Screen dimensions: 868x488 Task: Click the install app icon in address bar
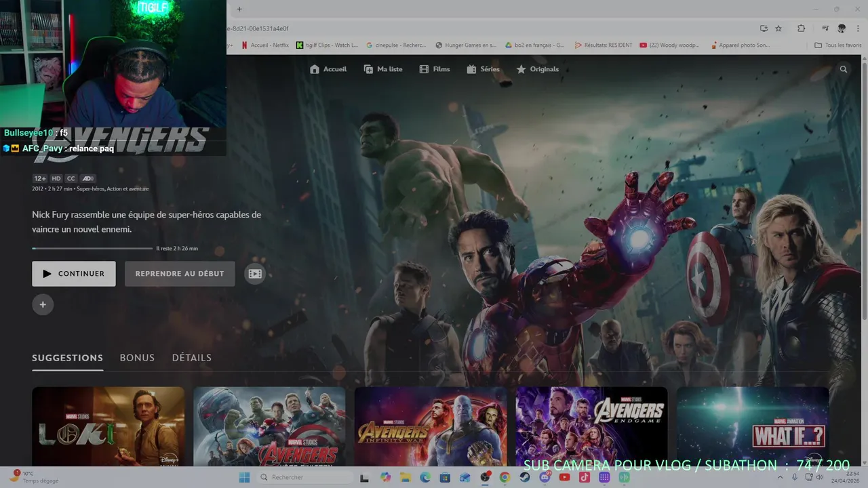(x=764, y=28)
